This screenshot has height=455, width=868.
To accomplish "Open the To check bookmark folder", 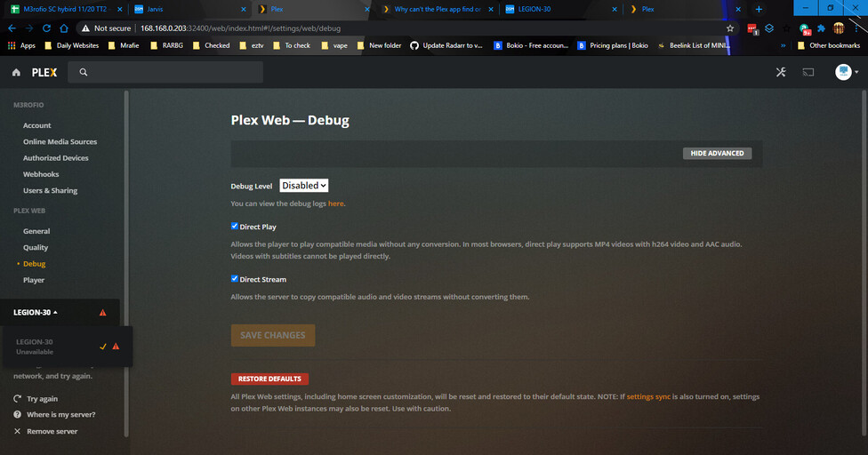I will click(291, 46).
